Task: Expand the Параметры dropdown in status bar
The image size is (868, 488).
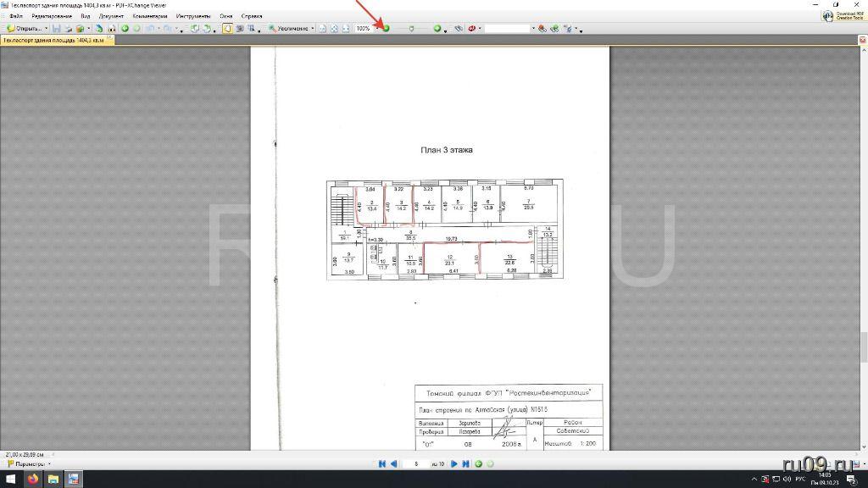Action: (x=49, y=463)
